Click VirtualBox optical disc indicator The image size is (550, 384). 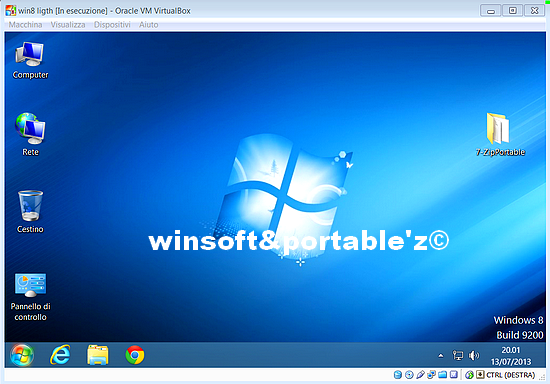point(409,375)
